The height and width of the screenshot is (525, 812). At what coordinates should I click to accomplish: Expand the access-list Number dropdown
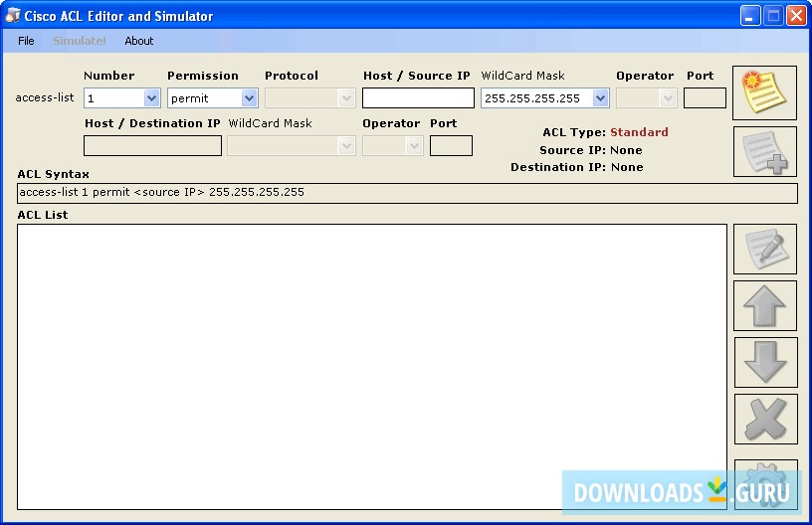tap(151, 97)
